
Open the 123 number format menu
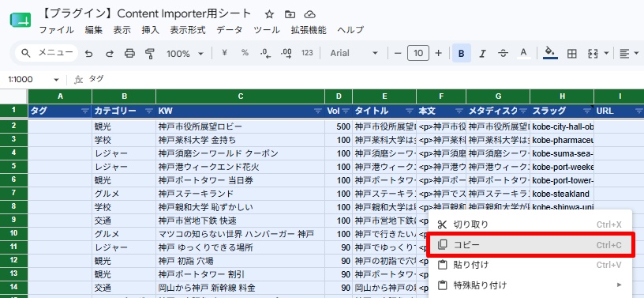(307, 53)
